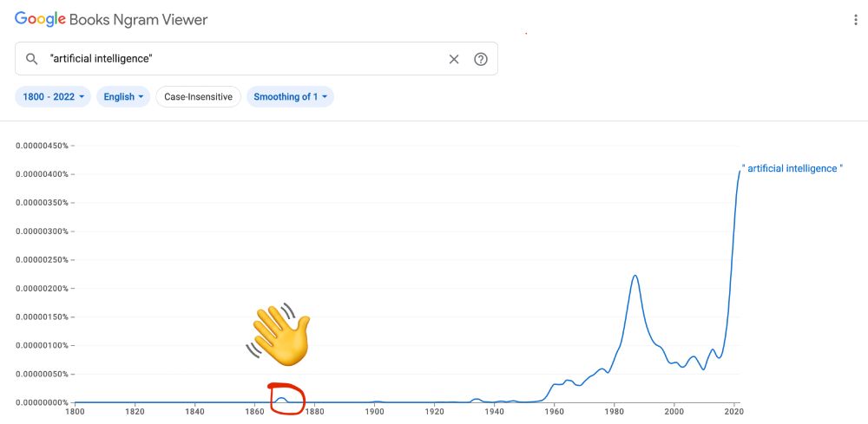Toggle the Case-Insensitive chip
Image resolution: width=868 pixels, height=424 pixels.
click(x=198, y=97)
